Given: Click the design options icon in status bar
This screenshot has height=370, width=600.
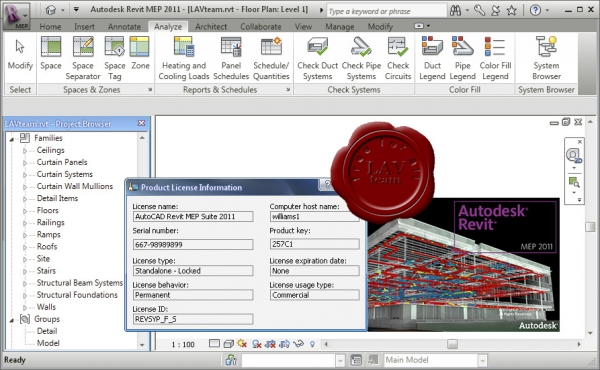Looking at the screenshot, I should click(356, 360).
